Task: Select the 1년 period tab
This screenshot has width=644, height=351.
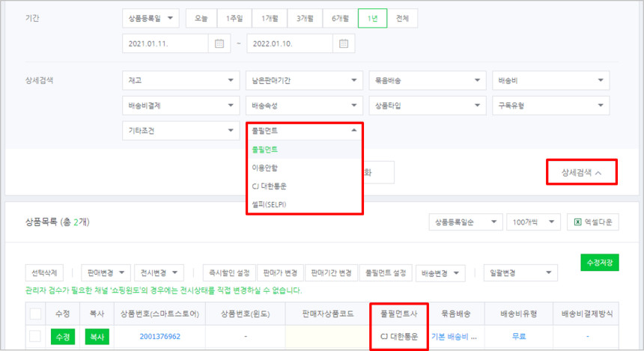Action: tap(372, 19)
